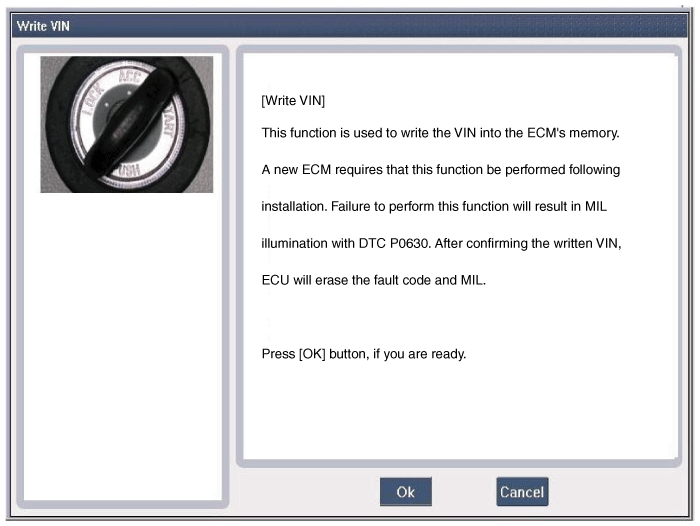The image size is (700, 526).
Task: Open the ignition key switch picture
Action: pyautogui.click(x=127, y=125)
